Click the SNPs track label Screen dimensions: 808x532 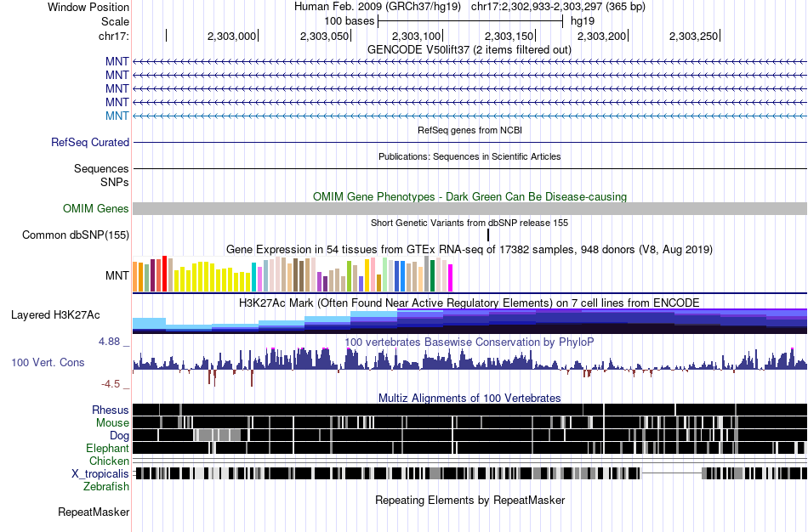pos(115,183)
